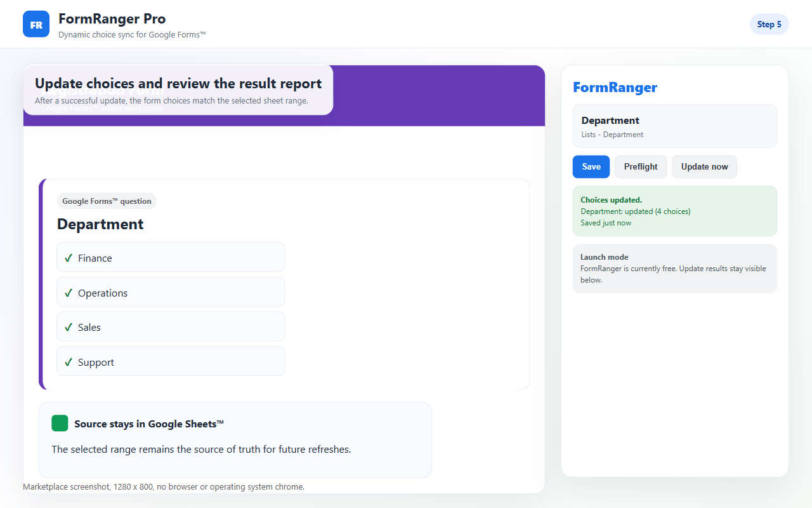Click the checkmark next to Operations
Image resolution: width=812 pixels, height=508 pixels.
69,293
